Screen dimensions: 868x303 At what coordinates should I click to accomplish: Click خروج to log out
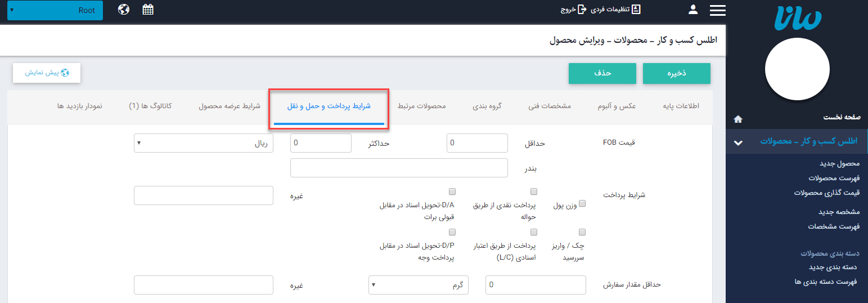(574, 10)
